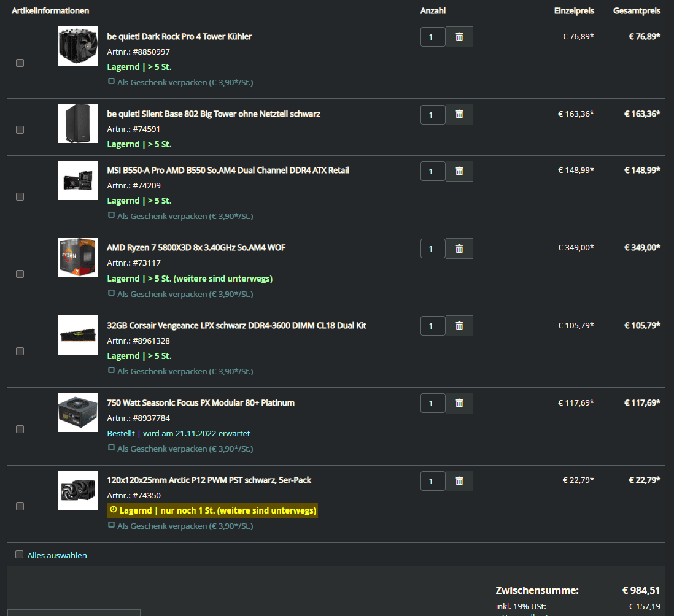Open MSI B550-A Pro AMD B550 product link
The image size is (674, 616).
click(228, 170)
